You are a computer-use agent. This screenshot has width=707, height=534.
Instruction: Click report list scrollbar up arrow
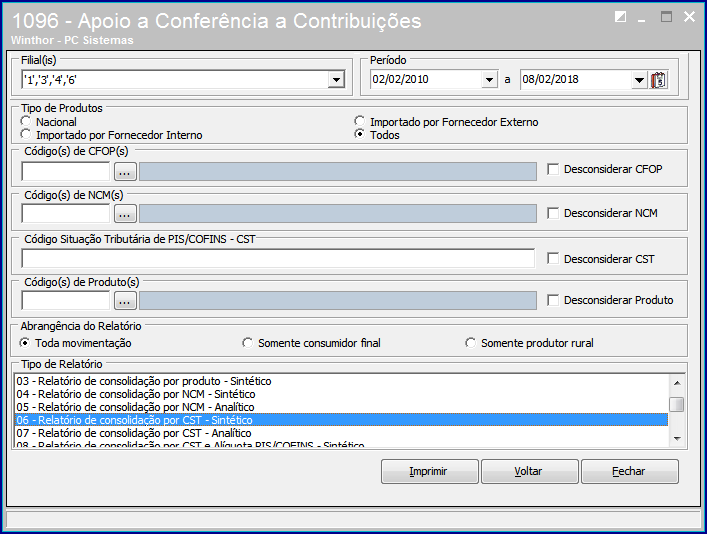pos(677,383)
